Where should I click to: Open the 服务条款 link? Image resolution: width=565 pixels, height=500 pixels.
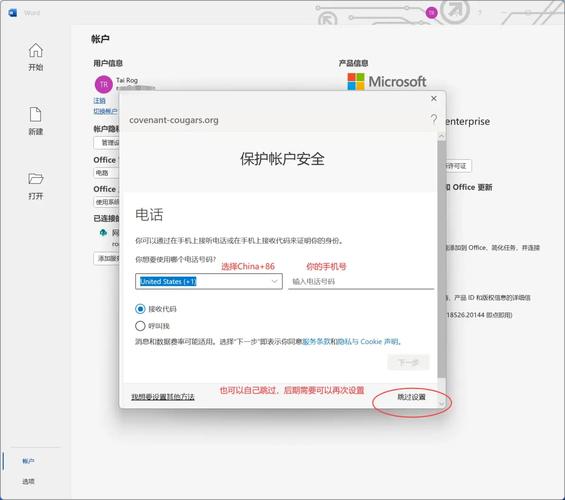click(x=316, y=341)
